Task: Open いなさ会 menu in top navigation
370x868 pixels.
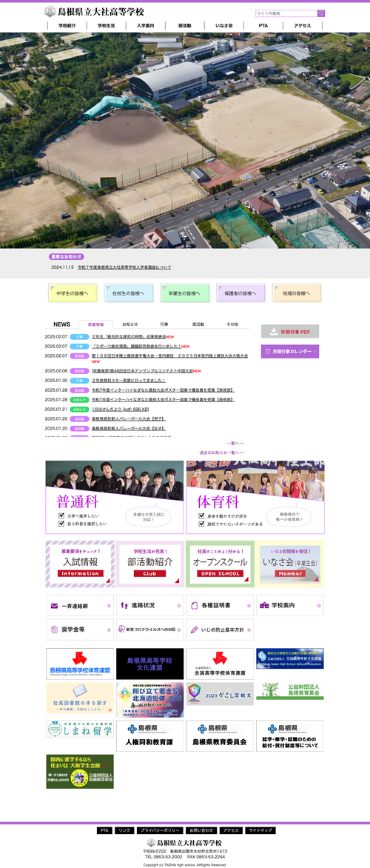Action: click(x=224, y=25)
